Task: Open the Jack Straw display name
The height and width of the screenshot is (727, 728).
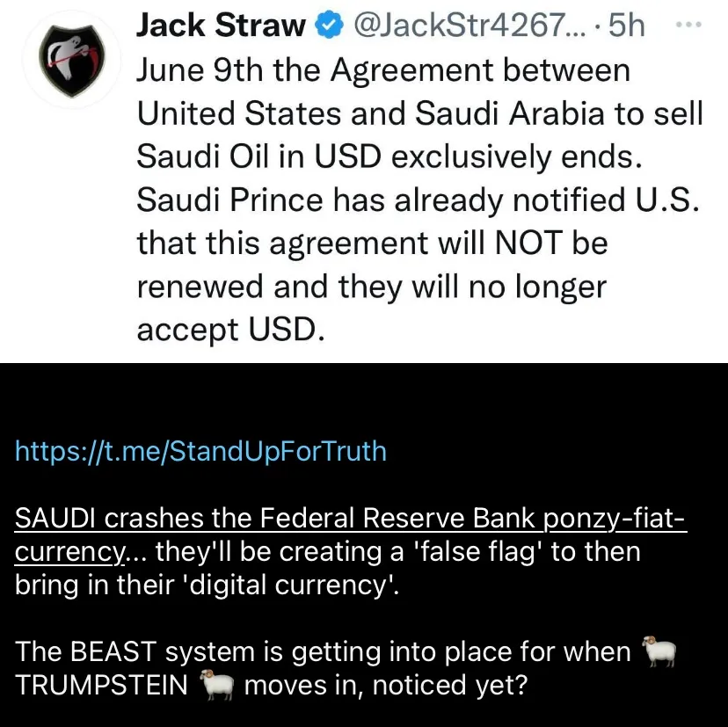Action: pyautogui.click(x=221, y=27)
